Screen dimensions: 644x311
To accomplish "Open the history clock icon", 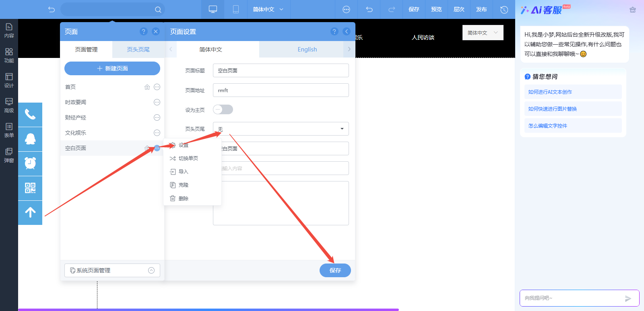I will tap(504, 9).
